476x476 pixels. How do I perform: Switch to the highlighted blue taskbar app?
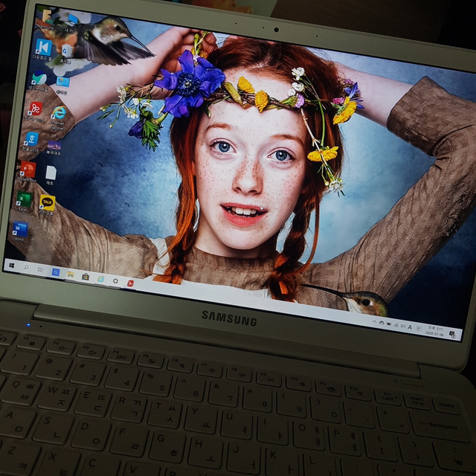56,272
